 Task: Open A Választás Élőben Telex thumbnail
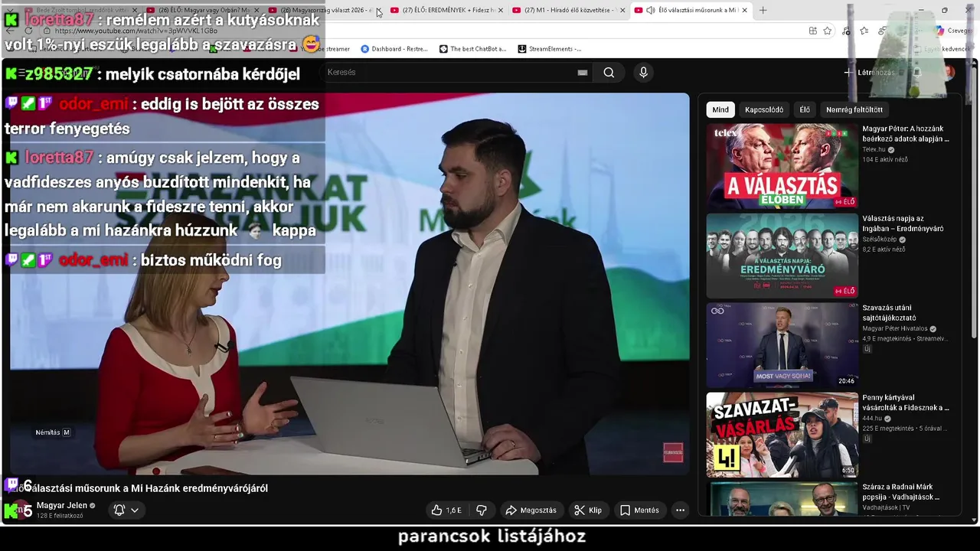point(782,166)
